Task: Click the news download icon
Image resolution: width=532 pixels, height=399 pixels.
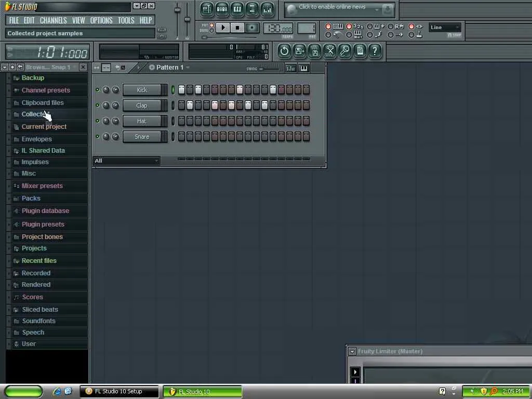Action: pyautogui.click(x=388, y=10)
